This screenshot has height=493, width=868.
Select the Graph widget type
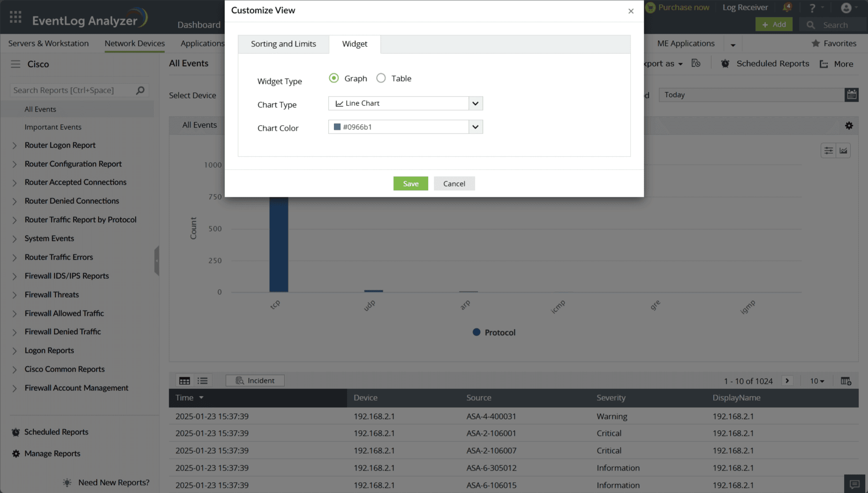point(334,78)
